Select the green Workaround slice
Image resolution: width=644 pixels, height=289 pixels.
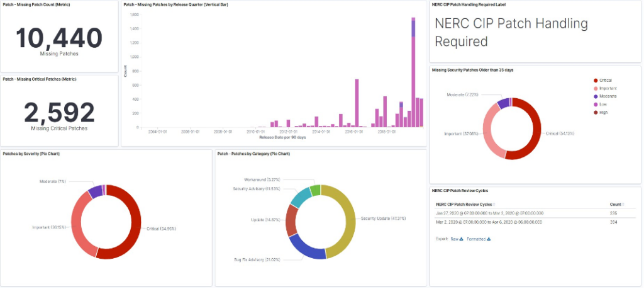315,190
